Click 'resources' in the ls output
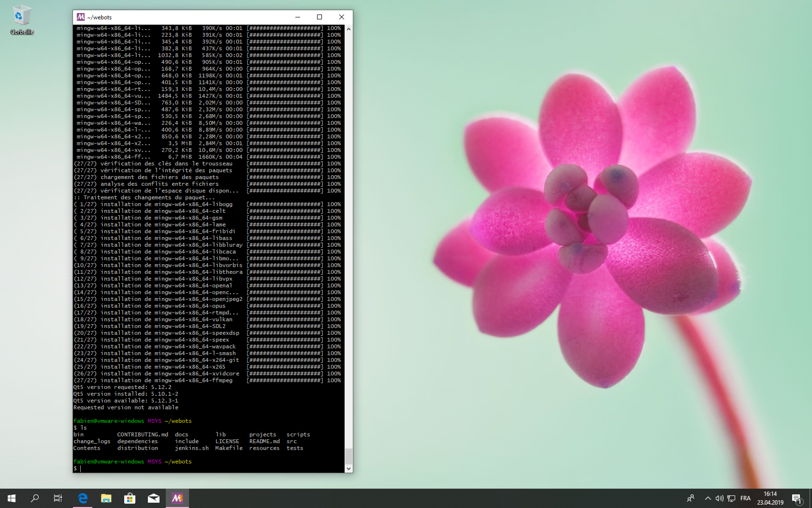Image resolution: width=812 pixels, height=508 pixels. pyautogui.click(x=264, y=448)
